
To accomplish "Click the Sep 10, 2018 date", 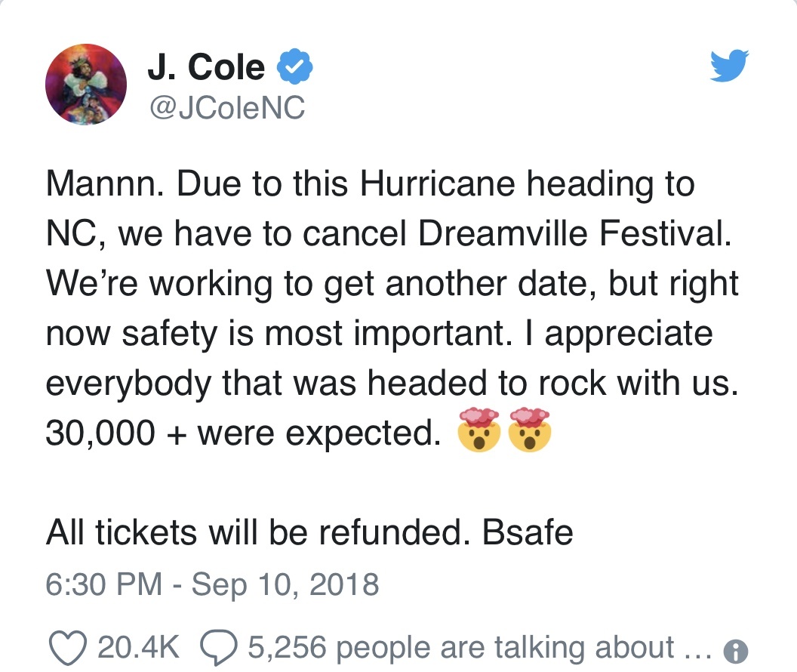I will (x=285, y=584).
